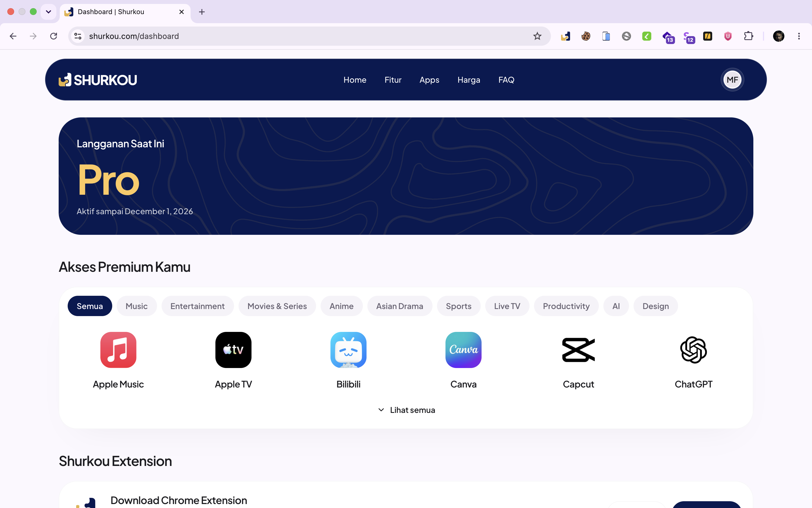
Task: Click the Shurkou extension toolbar icon
Action: (565, 36)
